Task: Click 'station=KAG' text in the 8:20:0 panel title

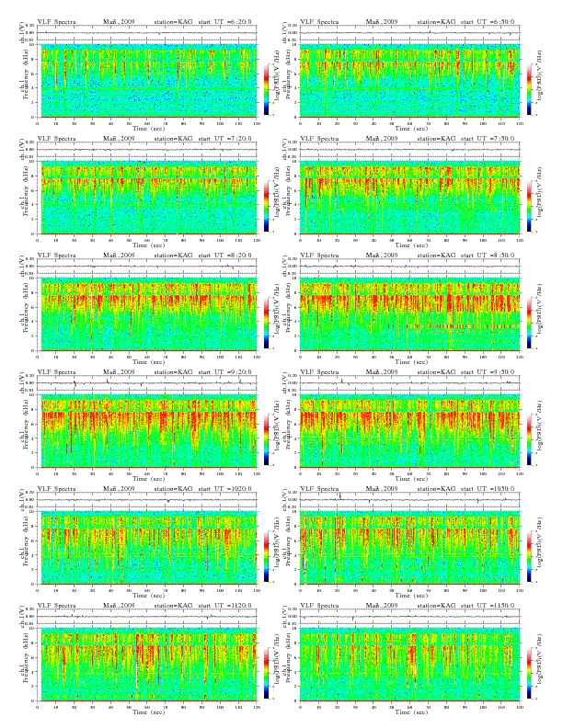Action: 173,256
